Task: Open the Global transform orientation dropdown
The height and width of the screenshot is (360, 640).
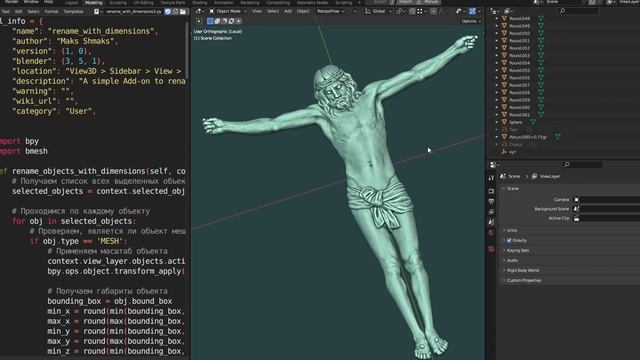Action: 378,11
